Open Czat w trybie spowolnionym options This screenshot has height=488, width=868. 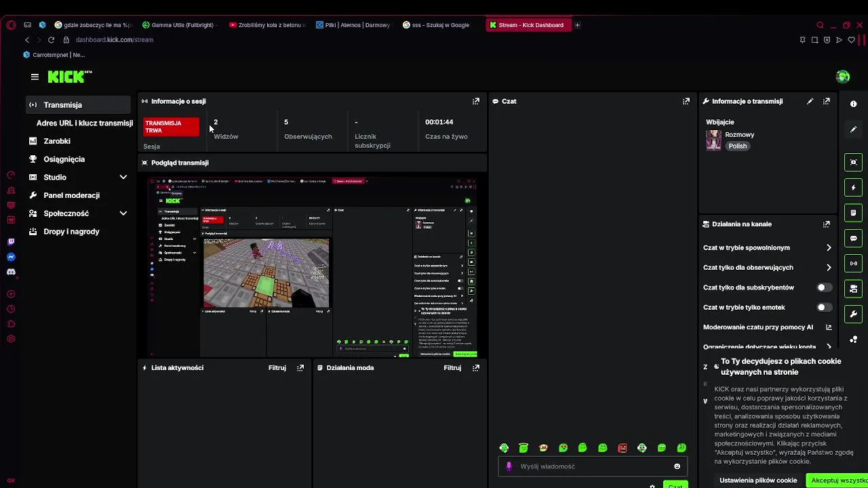click(x=767, y=248)
